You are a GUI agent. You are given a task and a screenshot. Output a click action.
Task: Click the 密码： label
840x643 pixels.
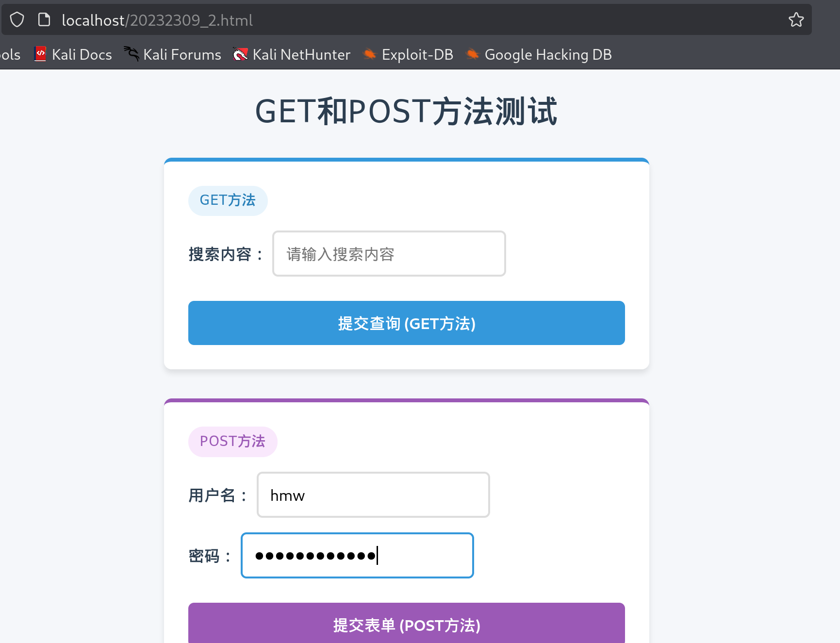click(x=211, y=556)
